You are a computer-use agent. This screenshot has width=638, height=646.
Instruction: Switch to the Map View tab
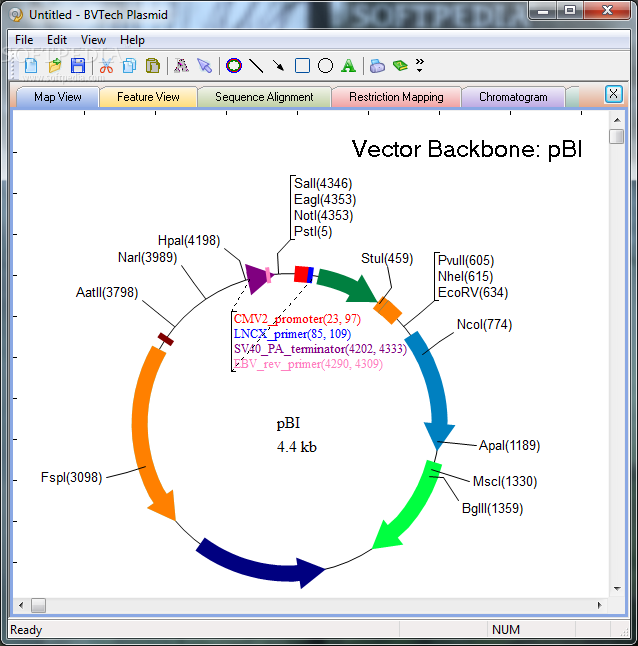click(x=58, y=97)
